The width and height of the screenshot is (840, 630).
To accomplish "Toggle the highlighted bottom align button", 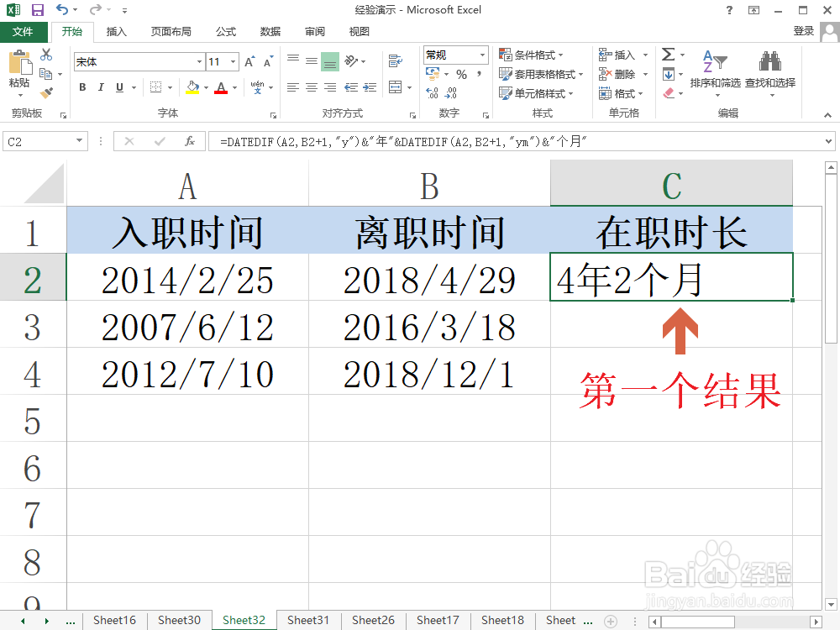I will [330, 61].
